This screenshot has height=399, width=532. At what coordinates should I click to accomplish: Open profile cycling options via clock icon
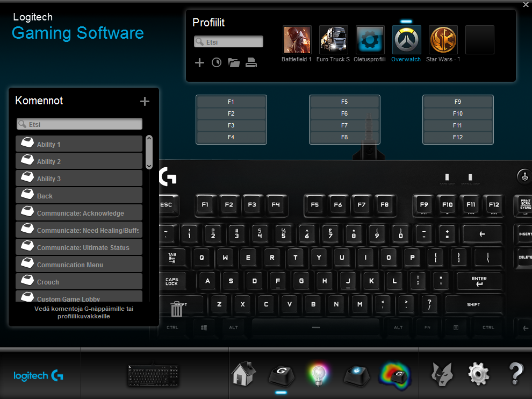(x=216, y=62)
